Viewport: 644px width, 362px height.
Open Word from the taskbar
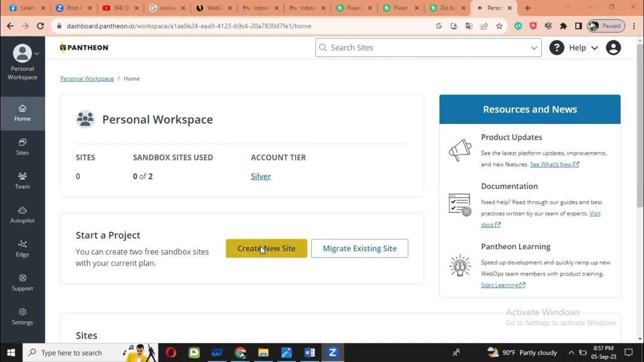309,352
